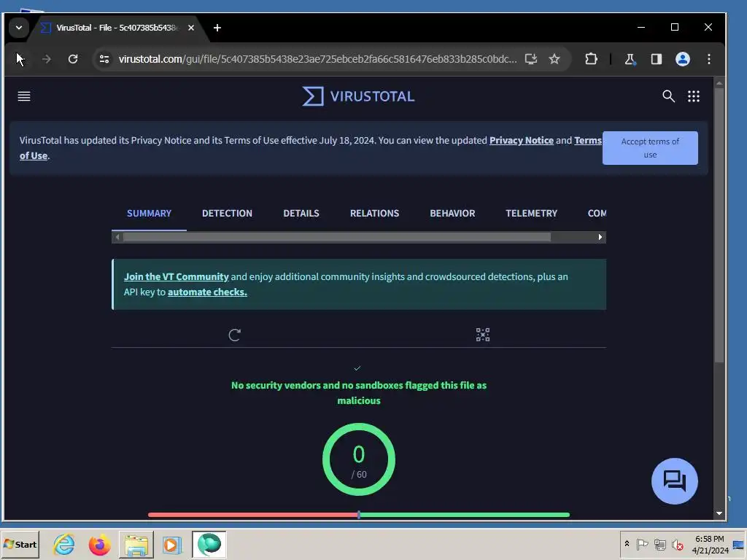Screen dimensions: 747x560
Task: Close the VirusTotal tab
Action: tap(191, 28)
